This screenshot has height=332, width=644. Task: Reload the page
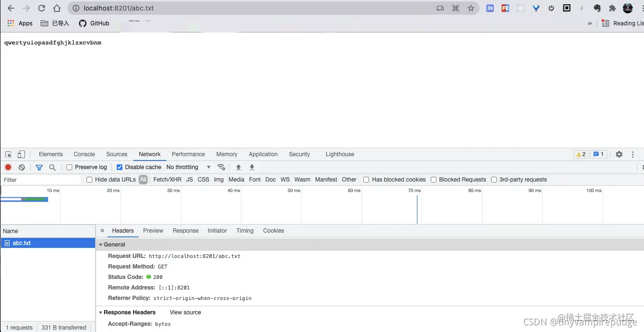(42, 8)
